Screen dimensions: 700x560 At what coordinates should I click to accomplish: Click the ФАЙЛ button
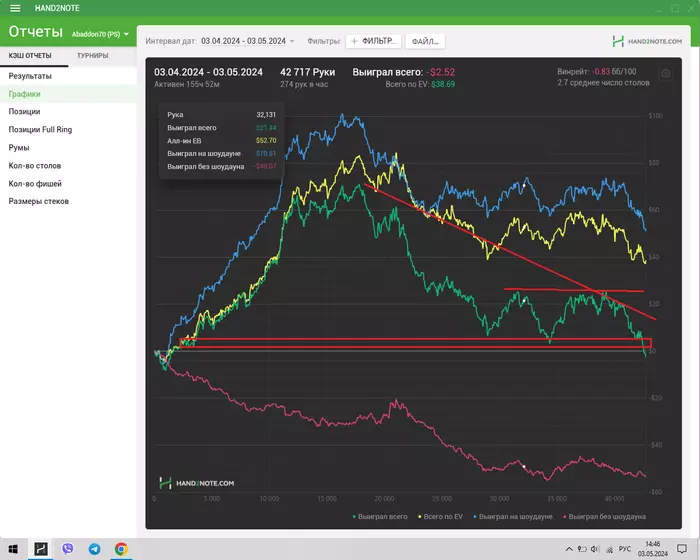coord(425,42)
